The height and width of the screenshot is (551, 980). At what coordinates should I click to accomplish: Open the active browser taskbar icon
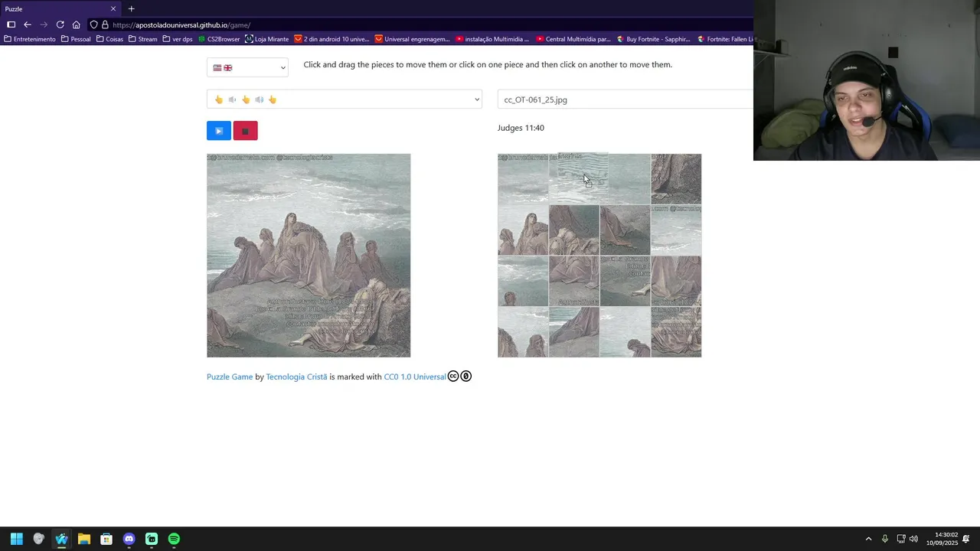(x=61, y=539)
